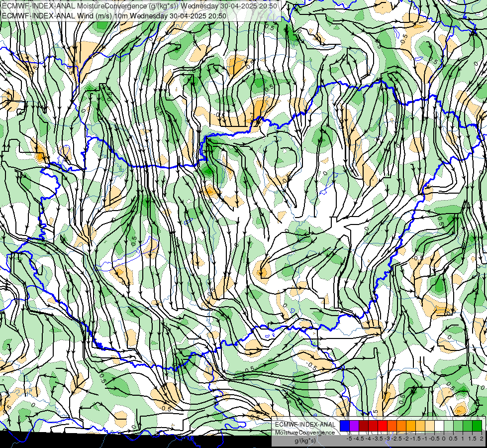Click the darkest green swatch ending at 2
This screenshot has width=487, height=448.
coord(477,426)
